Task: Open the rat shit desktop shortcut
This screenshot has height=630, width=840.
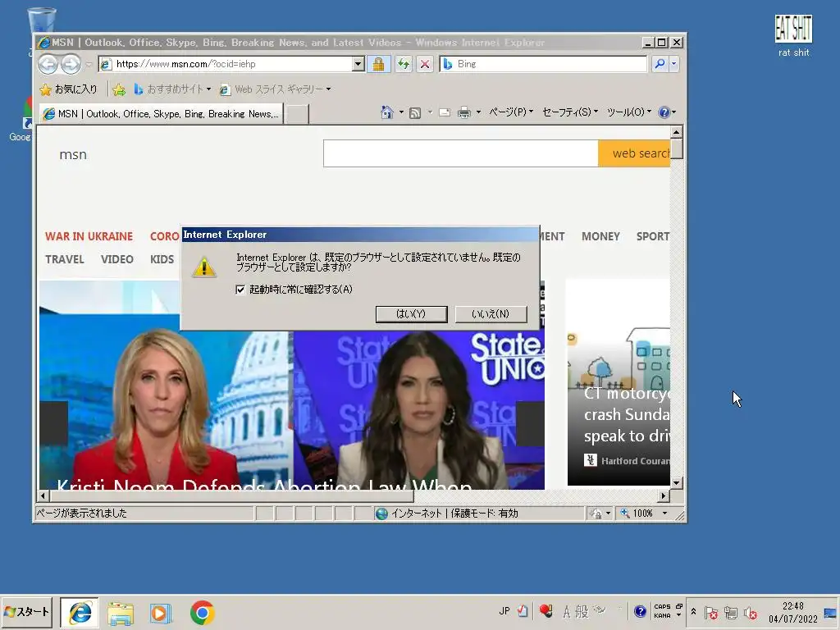Action: point(793,35)
